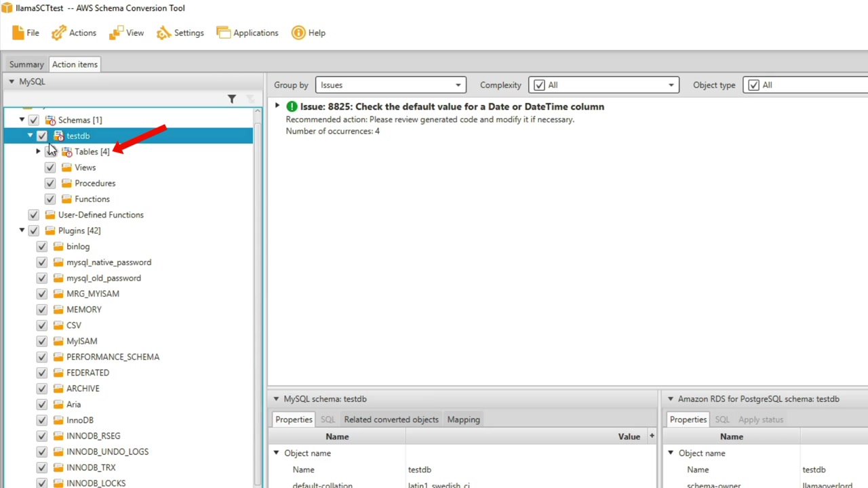Click the testdb schema icon
Viewport: 868px width, 488px height.
pos(58,136)
